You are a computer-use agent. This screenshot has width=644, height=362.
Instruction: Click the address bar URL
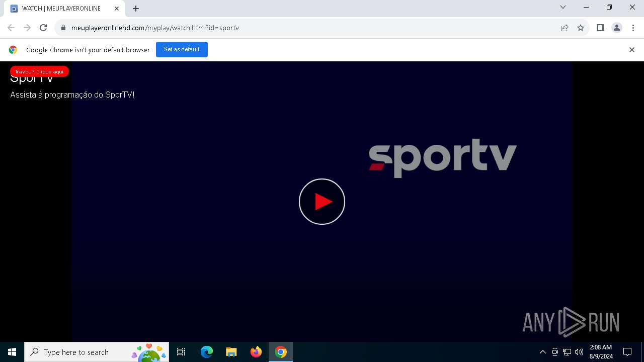pos(155,28)
